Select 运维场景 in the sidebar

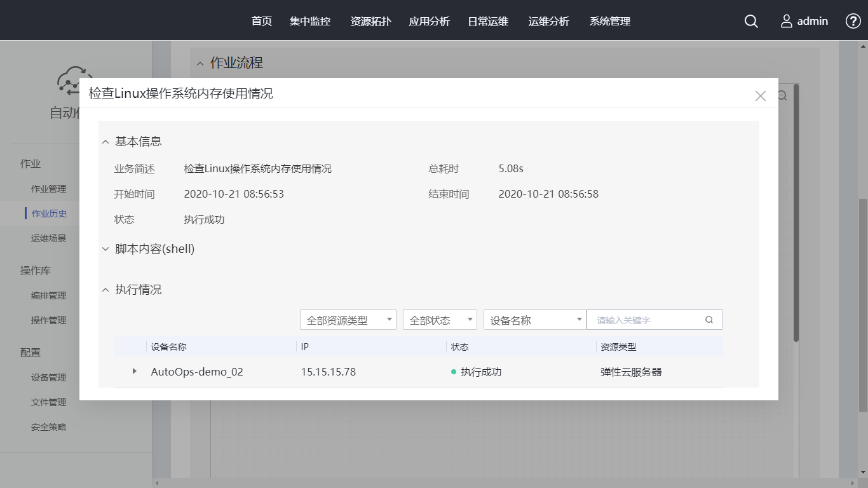(x=49, y=239)
